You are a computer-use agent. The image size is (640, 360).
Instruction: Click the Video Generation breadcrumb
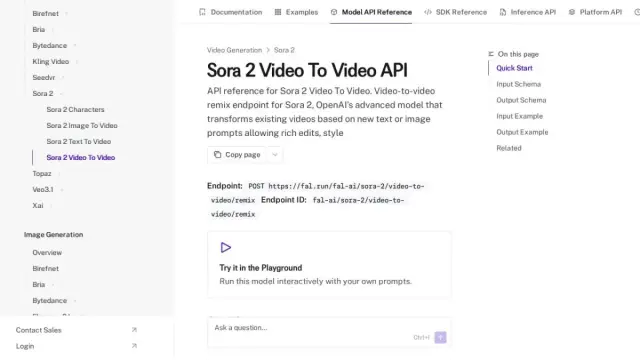pyautogui.click(x=234, y=50)
